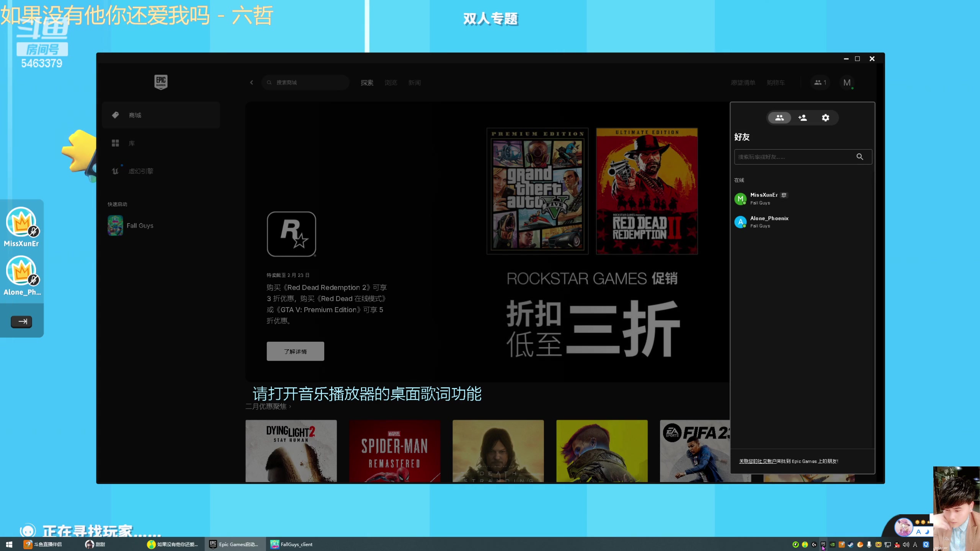The image size is (980, 551).
Task: Click the friends count icon in header
Action: (x=820, y=82)
